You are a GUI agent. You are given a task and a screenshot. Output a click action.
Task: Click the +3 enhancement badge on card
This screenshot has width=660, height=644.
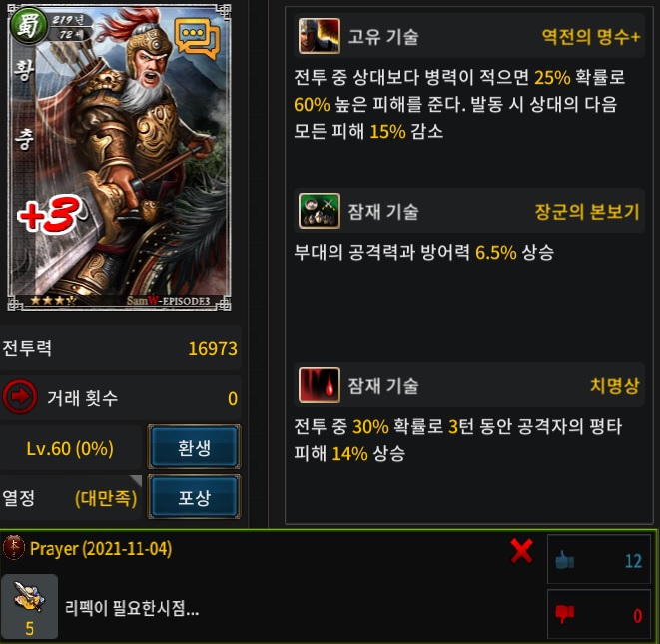49,214
